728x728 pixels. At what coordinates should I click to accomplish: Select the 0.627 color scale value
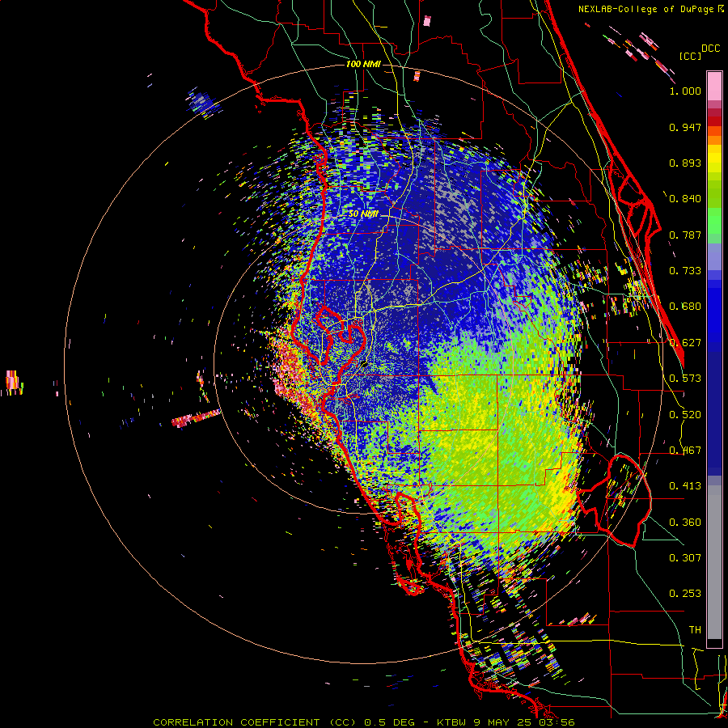click(x=685, y=343)
